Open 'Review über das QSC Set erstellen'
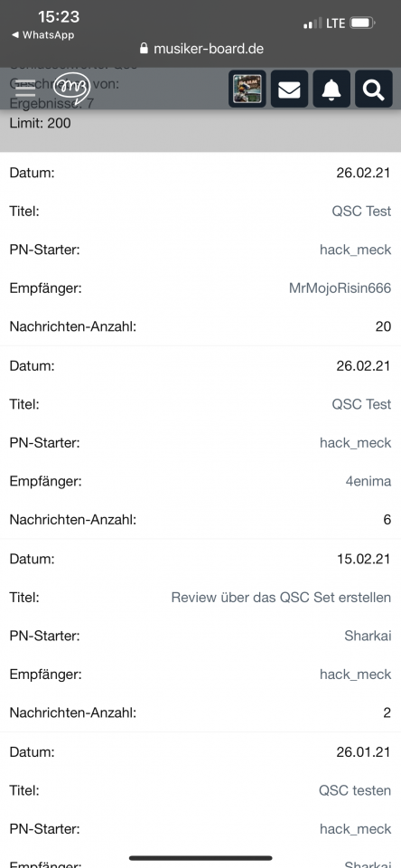The height and width of the screenshot is (868, 401). (281, 598)
